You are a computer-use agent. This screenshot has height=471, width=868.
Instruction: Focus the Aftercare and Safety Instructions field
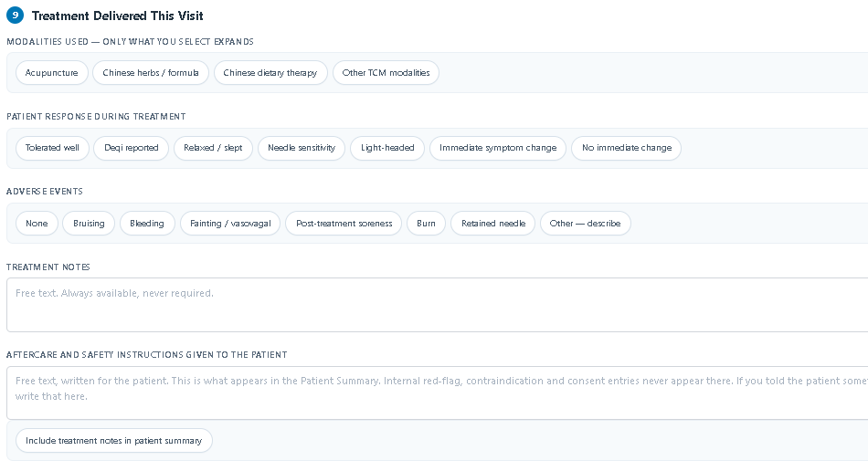coord(438,393)
